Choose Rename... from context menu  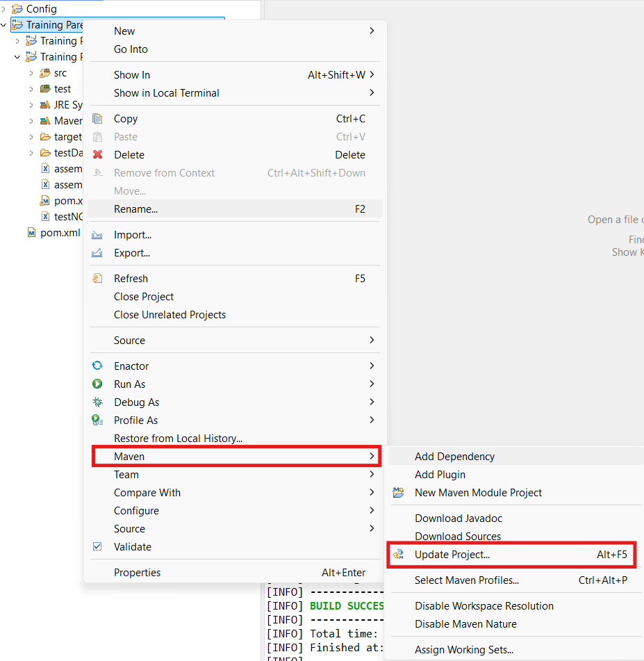pyautogui.click(x=236, y=209)
